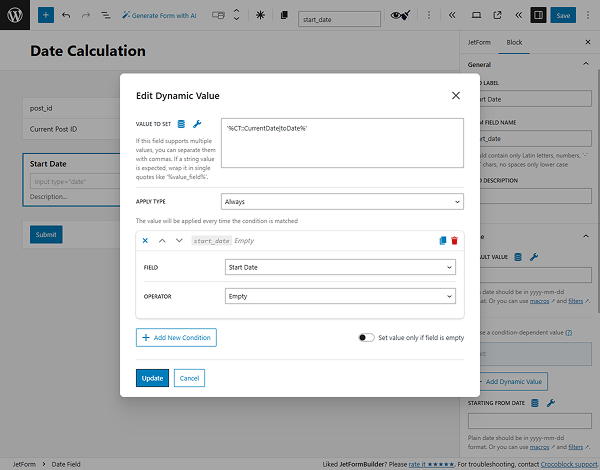Open the Operator dropdown showing Empty
This screenshot has width=600, height=470.
coord(340,296)
